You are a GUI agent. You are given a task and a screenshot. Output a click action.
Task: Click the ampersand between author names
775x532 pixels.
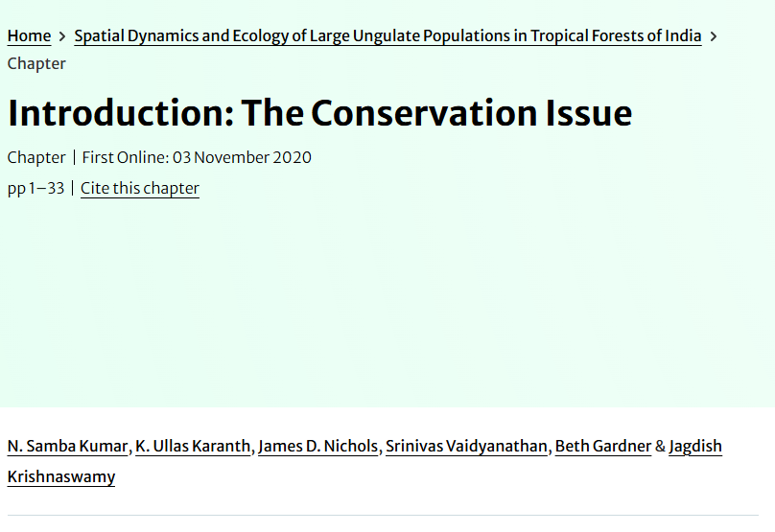pyautogui.click(x=660, y=446)
